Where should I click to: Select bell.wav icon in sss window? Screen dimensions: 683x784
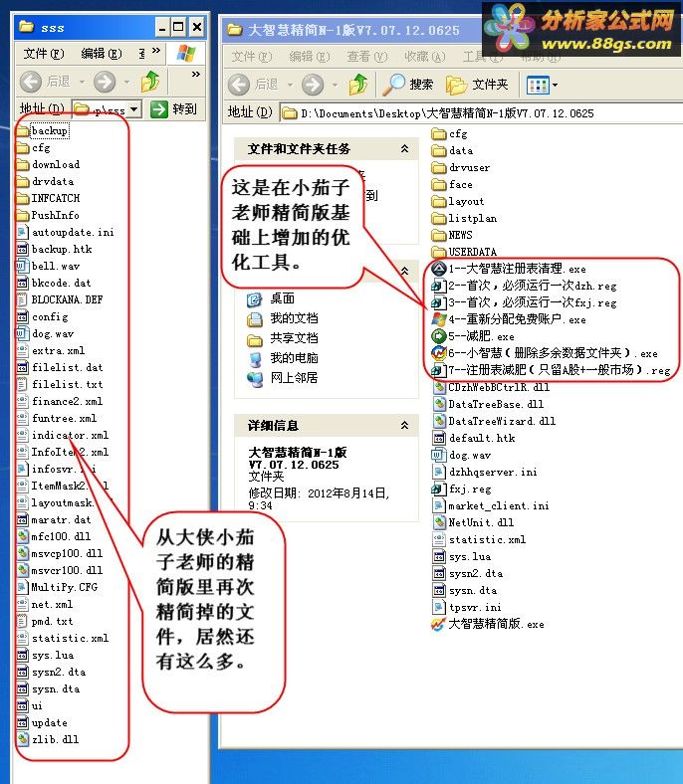click(23, 266)
